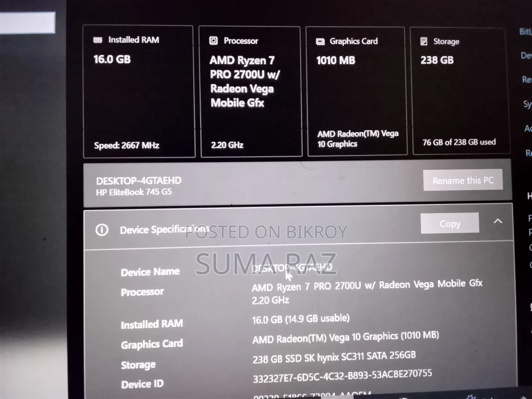Viewport: 532px width, 399px height.
Task: Click the Device Specifications info icon
Action: click(x=102, y=230)
